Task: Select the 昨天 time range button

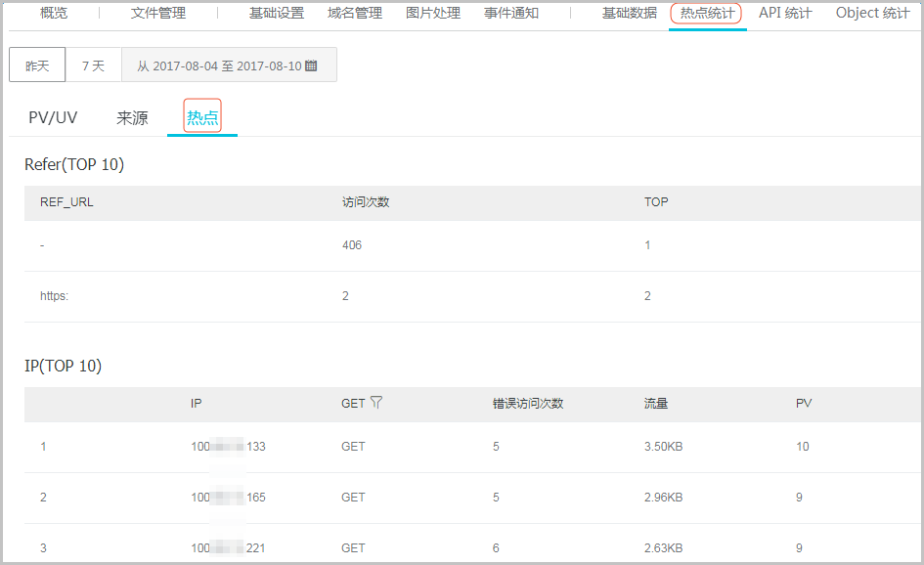Action: click(37, 65)
